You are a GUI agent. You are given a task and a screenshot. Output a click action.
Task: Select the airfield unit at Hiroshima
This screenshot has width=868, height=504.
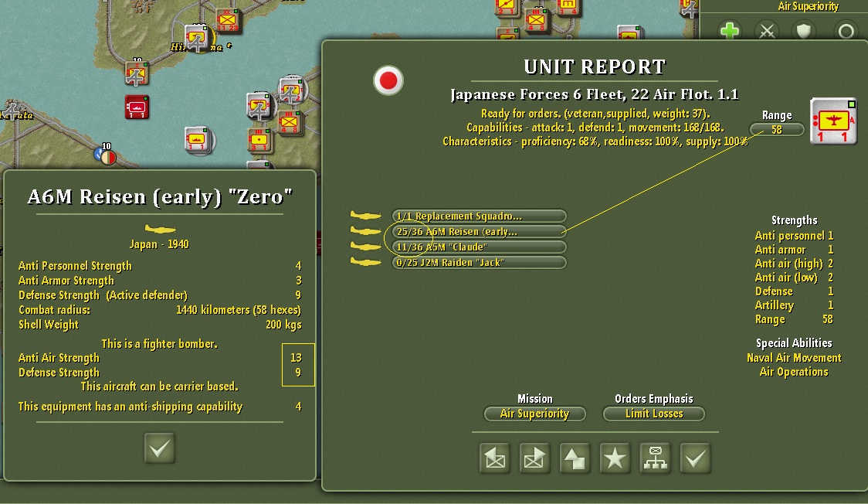196,38
